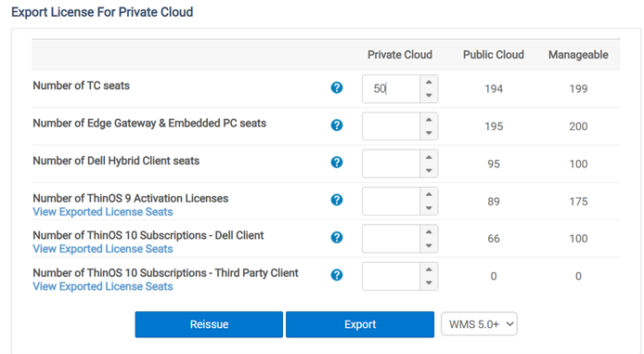Focus the Dell Hybrid Client seats field
Viewport: 644px width, 354px height.
pos(391,164)
